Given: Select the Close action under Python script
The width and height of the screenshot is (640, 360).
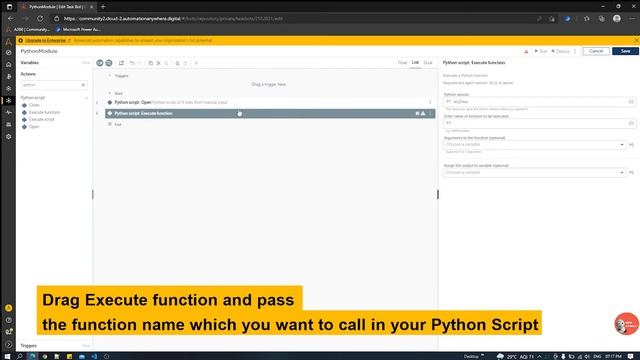Looking at the screenshot, I should [x=34, y=105].
